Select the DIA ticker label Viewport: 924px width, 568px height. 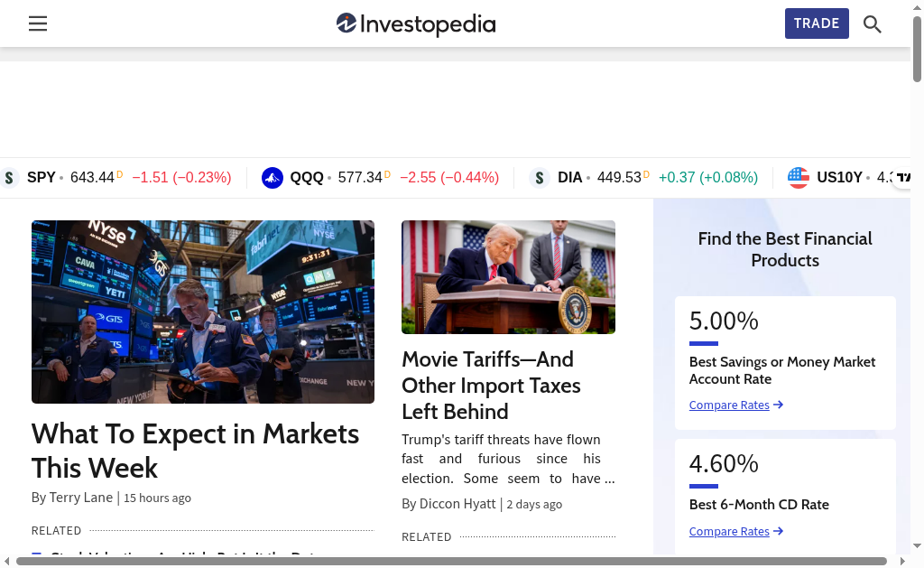pyautogui.click(x=570, y=178)
